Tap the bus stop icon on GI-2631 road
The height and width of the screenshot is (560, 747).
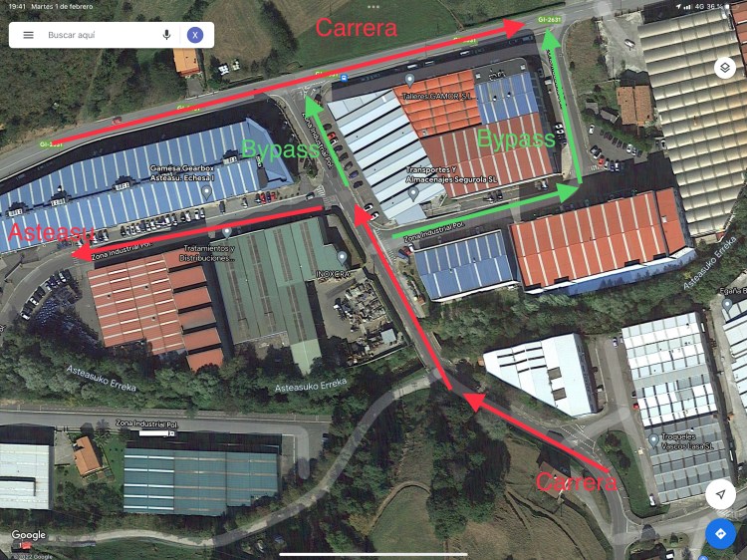(344, 78)
